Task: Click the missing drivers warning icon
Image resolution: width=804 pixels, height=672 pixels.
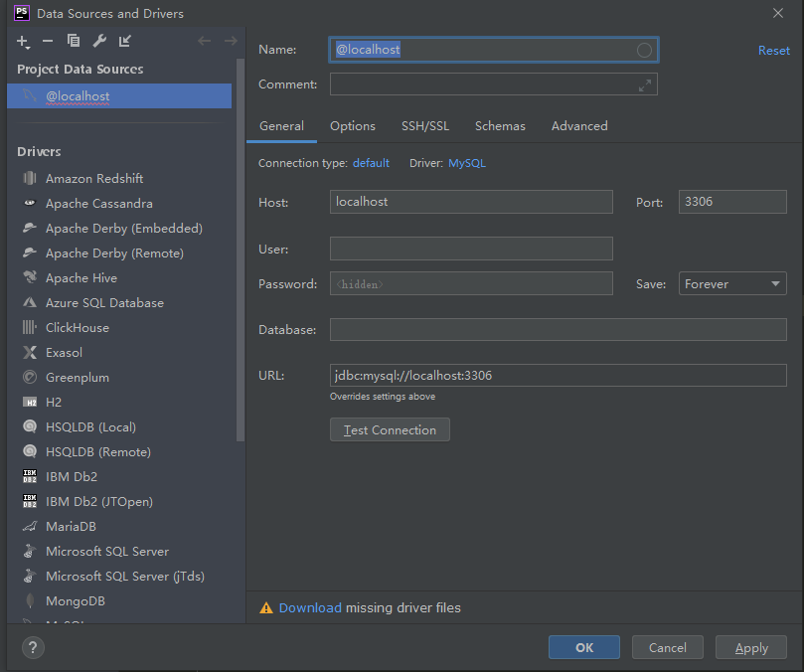Action: click(266, 607)
